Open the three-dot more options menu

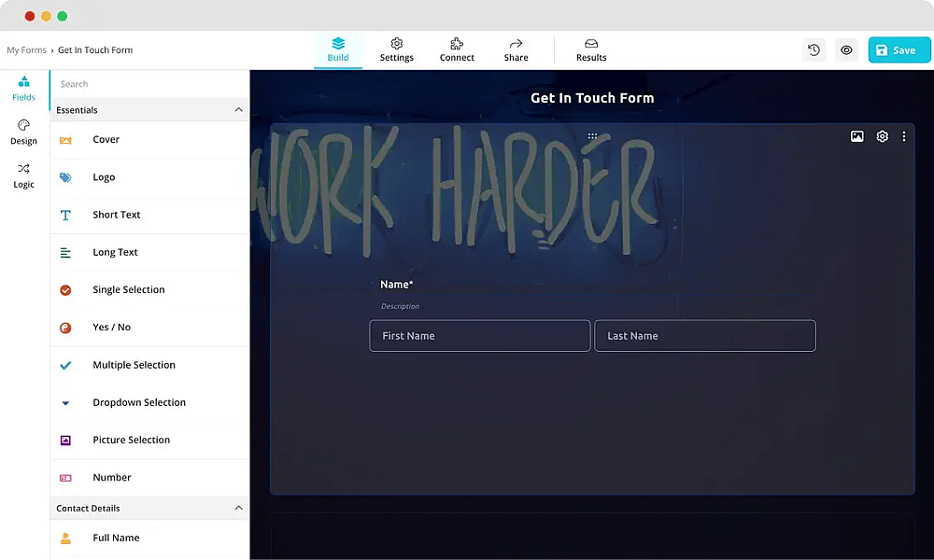pyautogui.click(x=903, y=136)
